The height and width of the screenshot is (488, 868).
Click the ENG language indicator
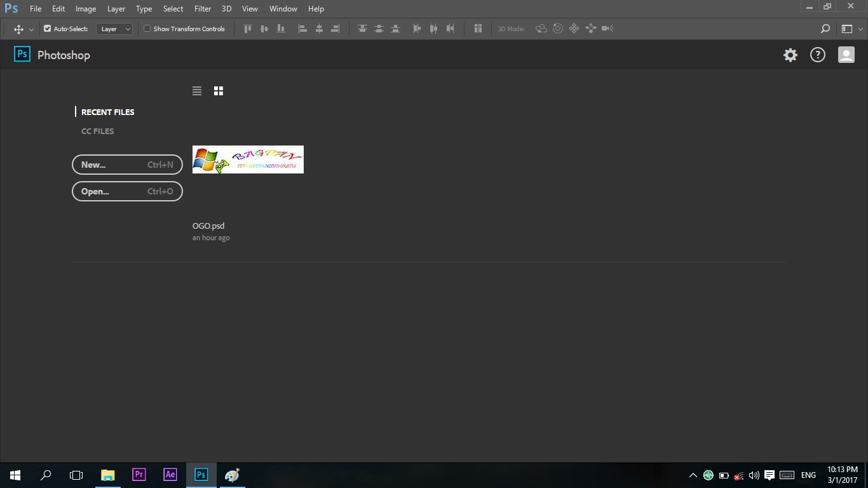pyautogui.click(x=808, y=475)
